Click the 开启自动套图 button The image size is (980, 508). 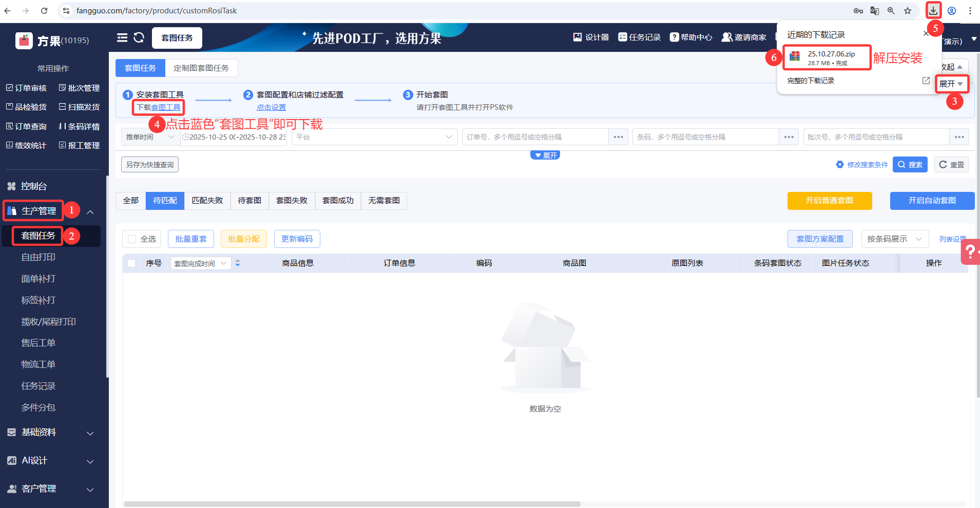pyautogui.click(x=932, y=201)
